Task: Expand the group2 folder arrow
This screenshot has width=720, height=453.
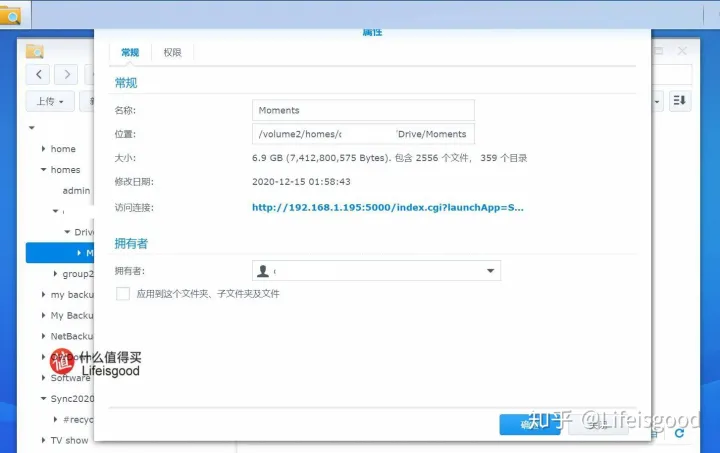Action: (55, 274)
